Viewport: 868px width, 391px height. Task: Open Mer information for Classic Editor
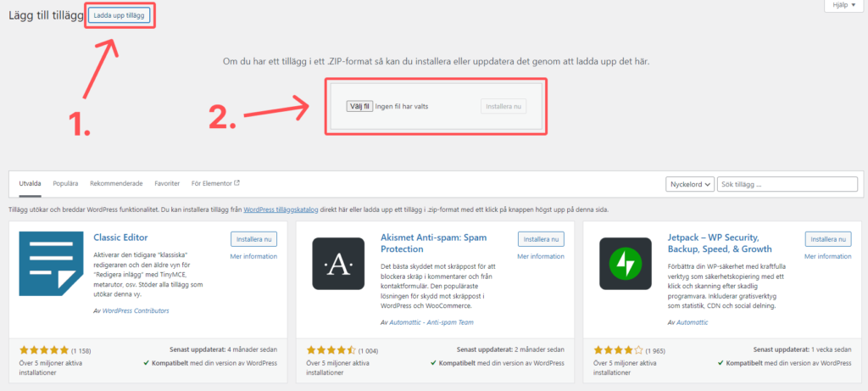(253, 256)
